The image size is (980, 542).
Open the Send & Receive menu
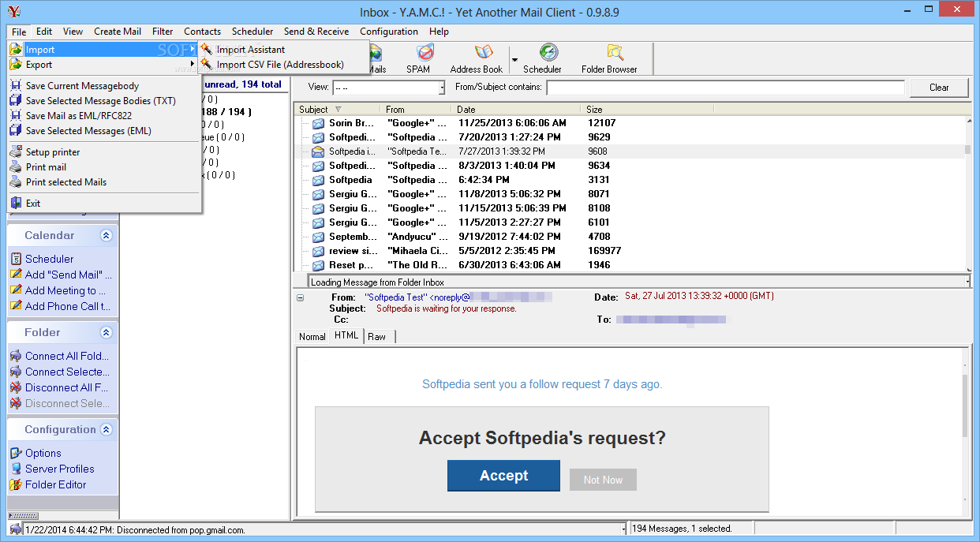(x=316, y=32)
